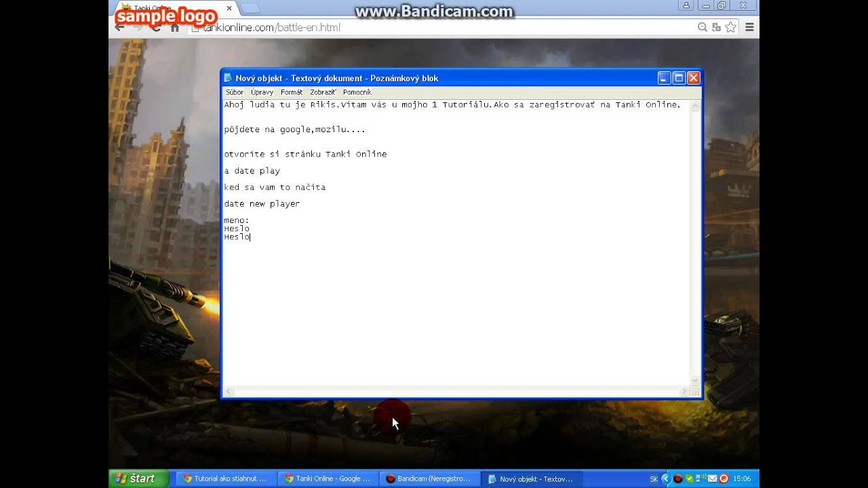Open the Chrome hamburger menu
Image resolution: width=868 pixels, height=488 pixels.
click(x=749, y=27)
